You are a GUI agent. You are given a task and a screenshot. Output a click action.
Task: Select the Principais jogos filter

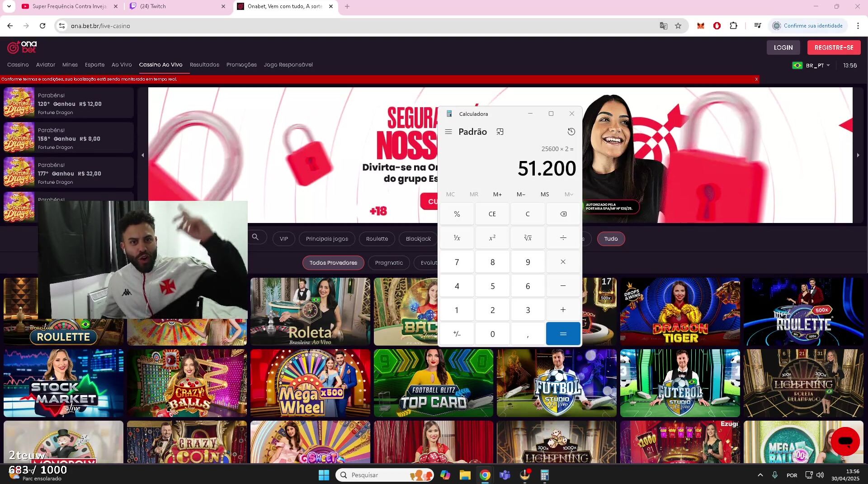click(327, 239)
